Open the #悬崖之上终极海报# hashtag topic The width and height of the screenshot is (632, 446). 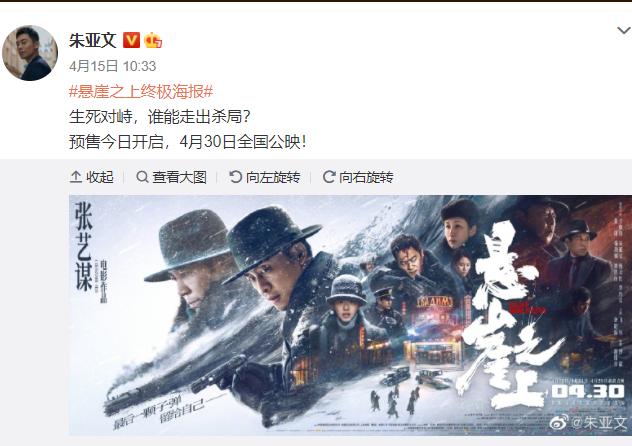pos(141,92)
